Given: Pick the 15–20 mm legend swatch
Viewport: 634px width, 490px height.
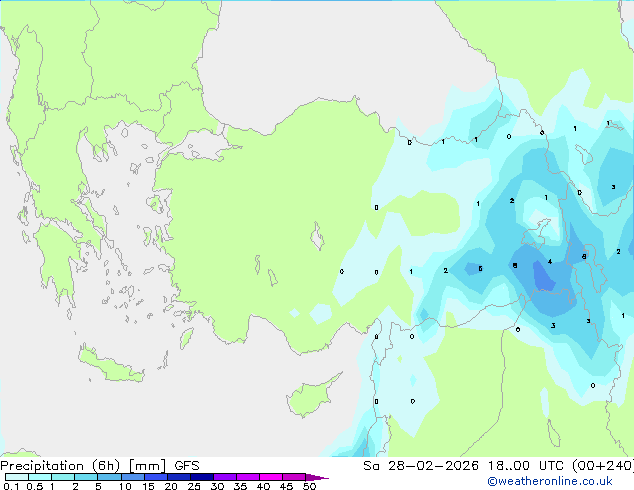Looking at the screenshot, I should click(x=156, y=477).
